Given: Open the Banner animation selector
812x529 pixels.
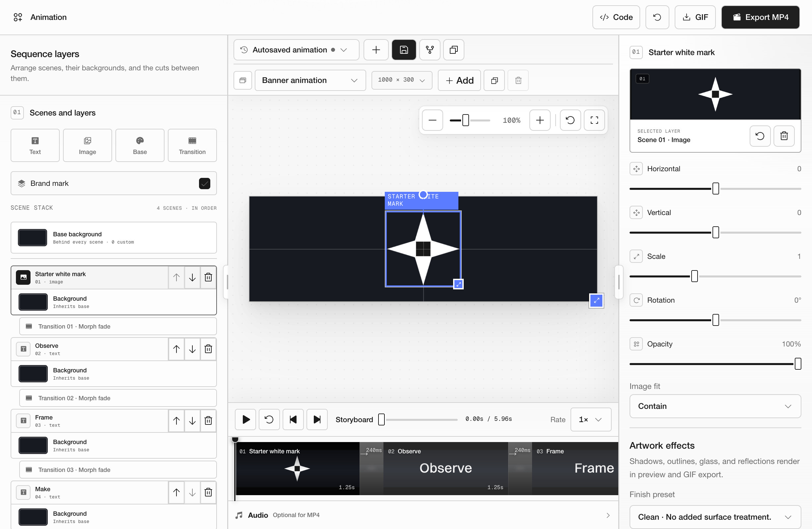Looking at the screenshot, I should click(x=310, y=80).
